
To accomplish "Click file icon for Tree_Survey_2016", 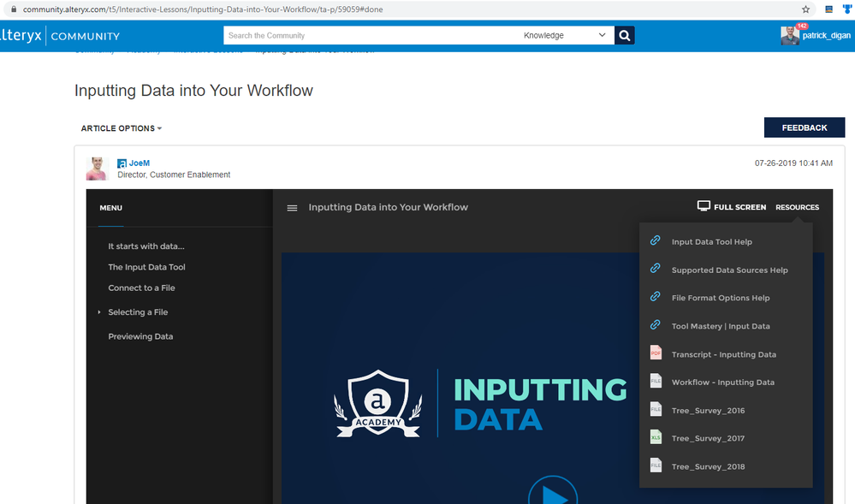I will click(x=656, y=409).
